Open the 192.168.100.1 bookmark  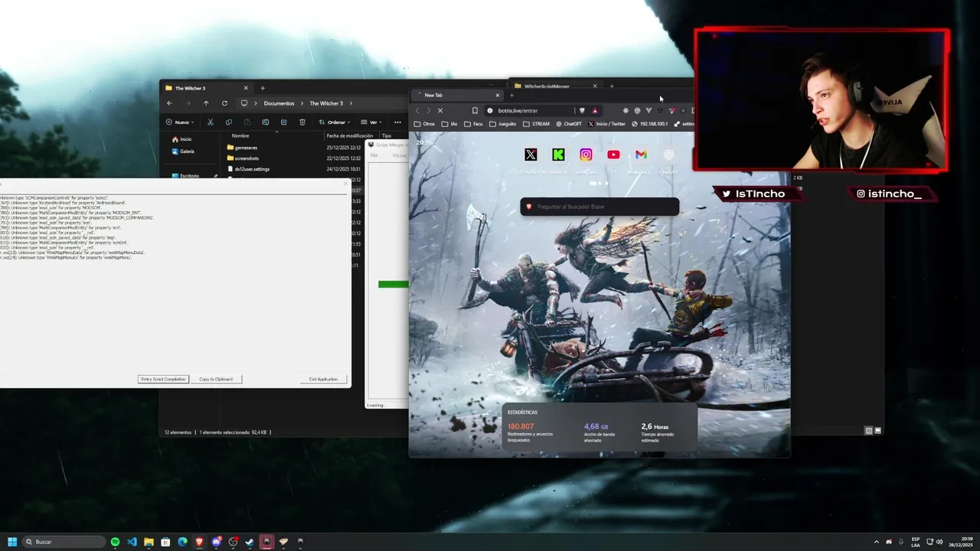pos(650,124)
